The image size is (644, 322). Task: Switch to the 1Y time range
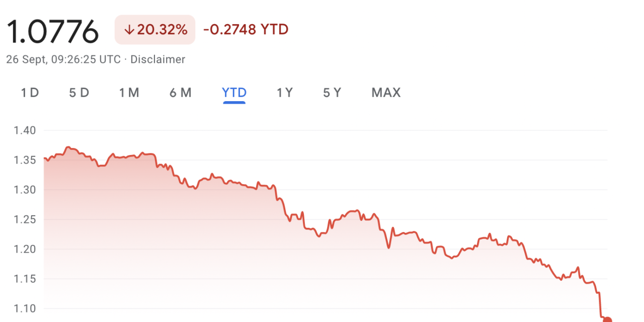point(284,93)
